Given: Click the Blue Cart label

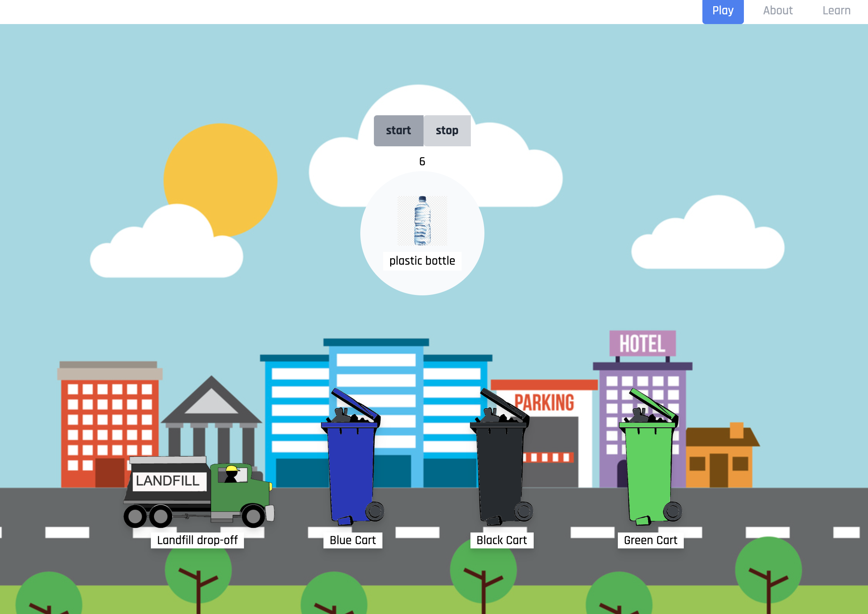Looking at the screenshot, I should click(353, 540).
